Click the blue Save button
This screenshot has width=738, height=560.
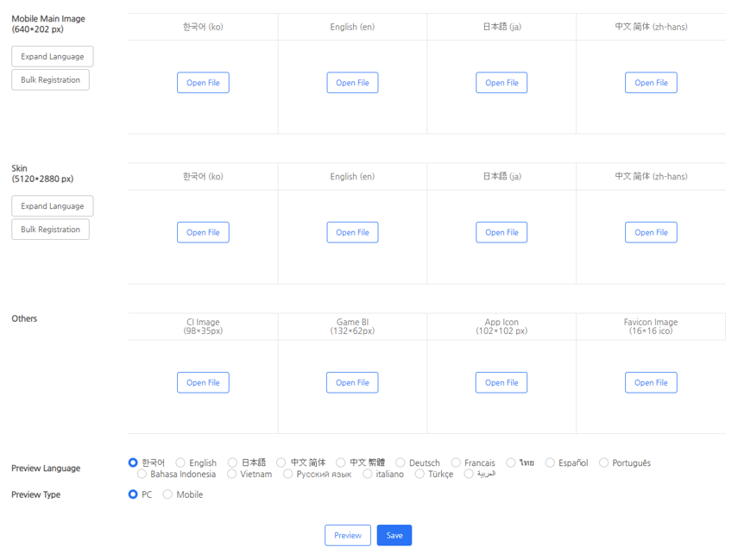tap(394, 535)
